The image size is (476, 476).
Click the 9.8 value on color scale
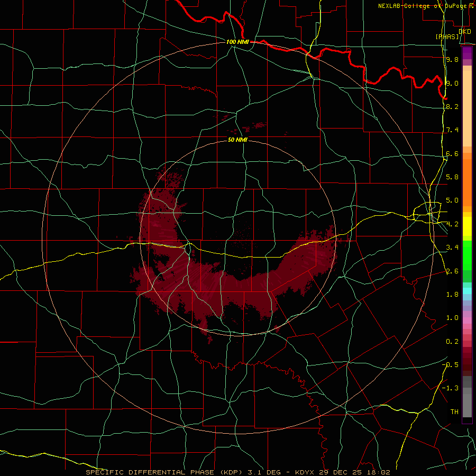pyautogui.click(x=452, y=59)
